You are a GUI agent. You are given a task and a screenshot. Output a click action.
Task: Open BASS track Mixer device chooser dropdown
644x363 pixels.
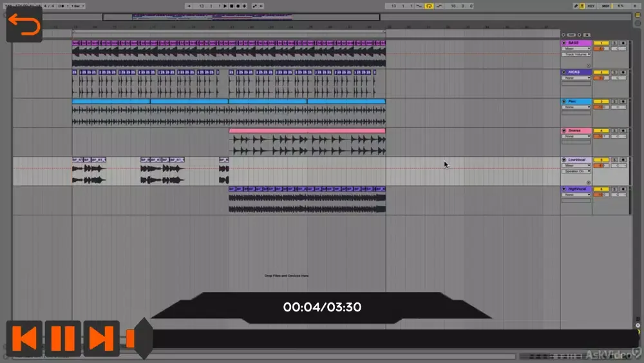coord(576,48)
